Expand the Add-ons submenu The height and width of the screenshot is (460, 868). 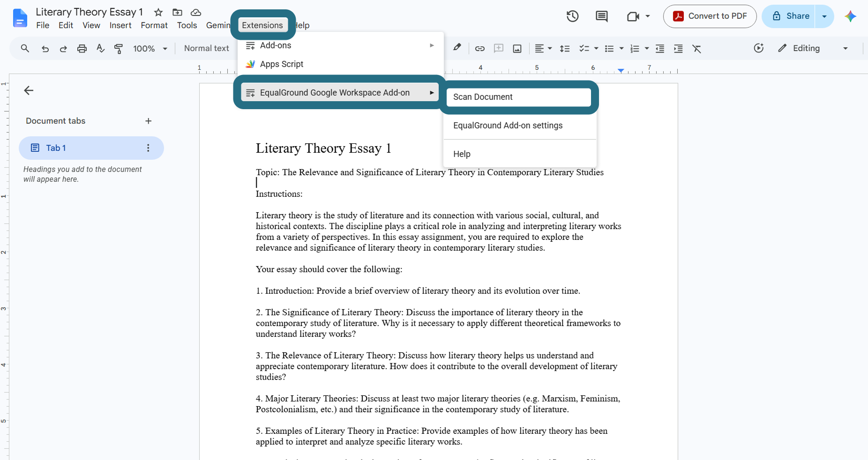(x=341, y=45)
